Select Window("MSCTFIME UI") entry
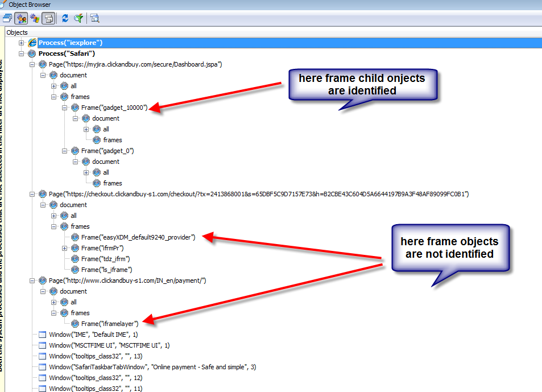This screenshot has width=542, height=392. 109,345
